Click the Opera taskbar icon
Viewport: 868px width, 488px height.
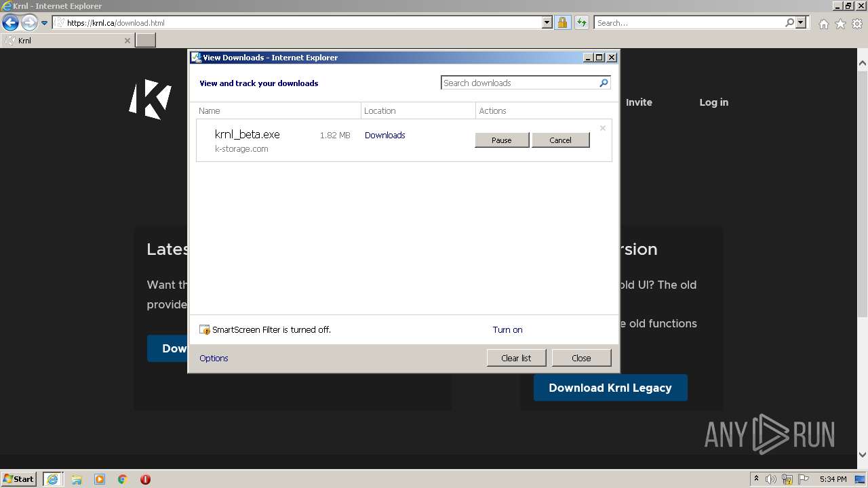(145, 479)
